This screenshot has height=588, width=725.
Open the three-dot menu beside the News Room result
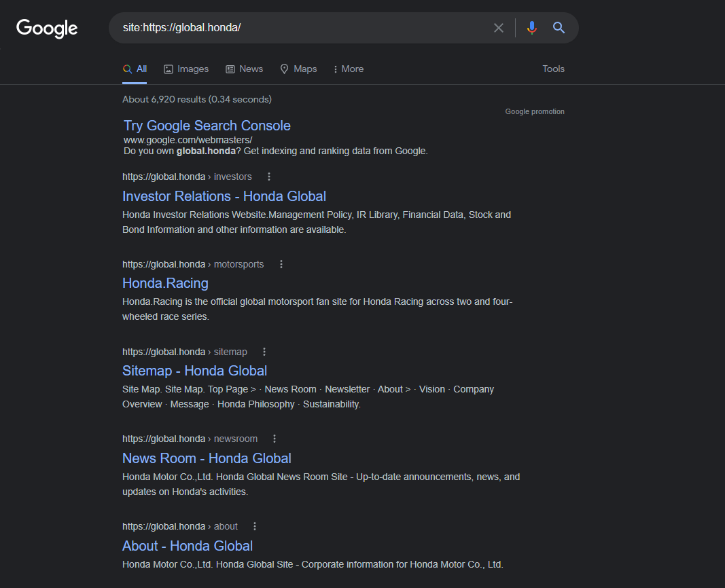click(x=275, y=438)
